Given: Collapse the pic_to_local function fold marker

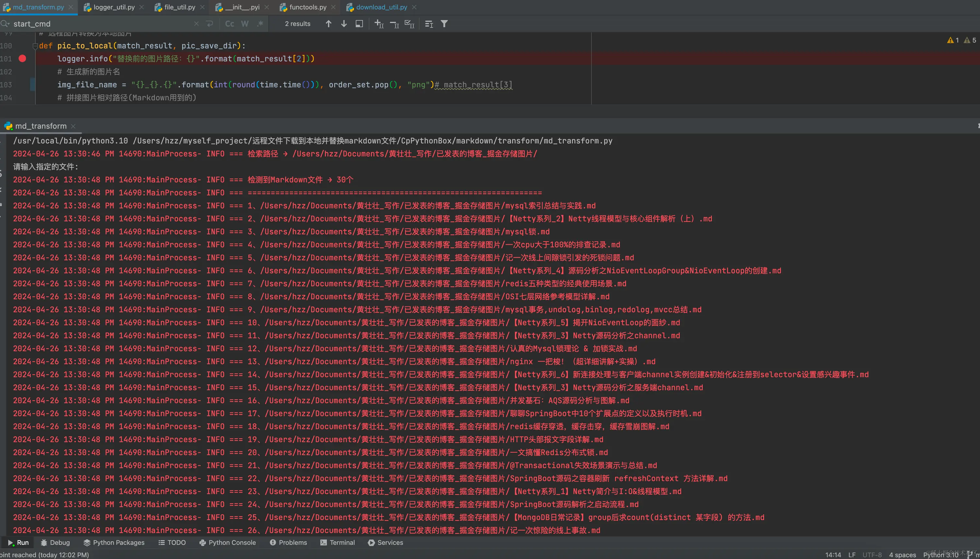Looking at the screenshot, I should [x=35, y=46].
